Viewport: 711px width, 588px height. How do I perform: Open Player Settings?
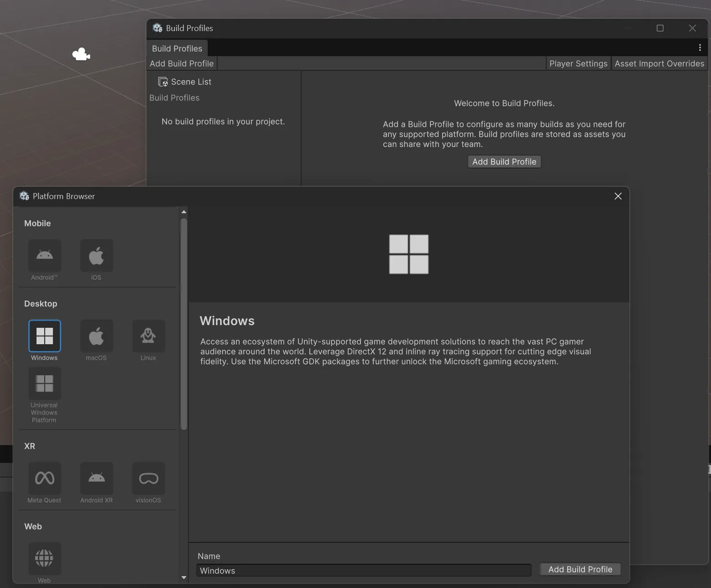[578, 63]
